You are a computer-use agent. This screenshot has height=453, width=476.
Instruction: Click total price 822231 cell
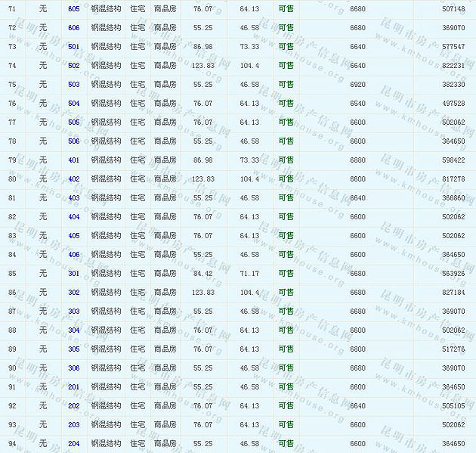pyautogui.click(x=453, y=66)
